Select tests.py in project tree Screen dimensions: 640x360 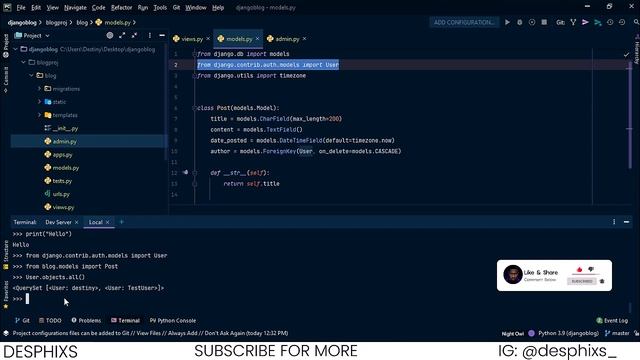pyautogui.click(x=58, y=181)
